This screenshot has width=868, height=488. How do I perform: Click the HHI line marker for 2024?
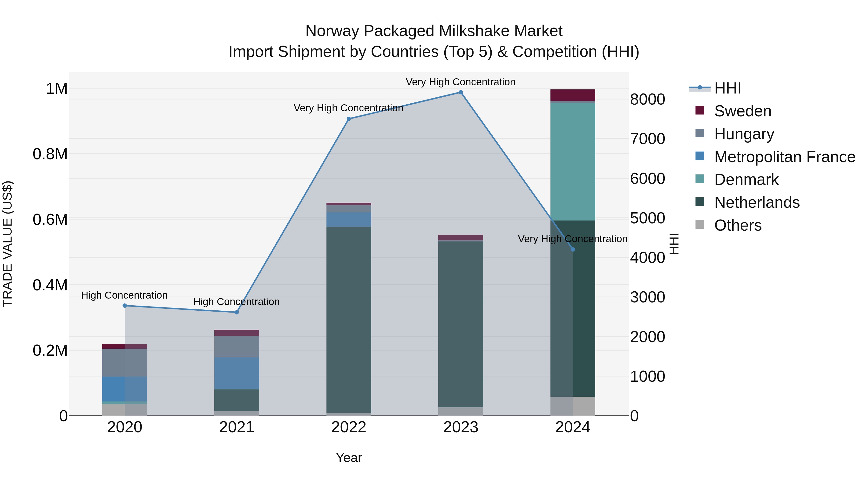click(x=573, y=250)
